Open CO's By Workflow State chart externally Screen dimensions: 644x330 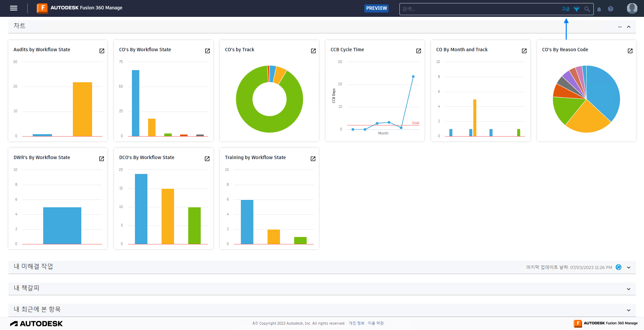click(207, 51)
